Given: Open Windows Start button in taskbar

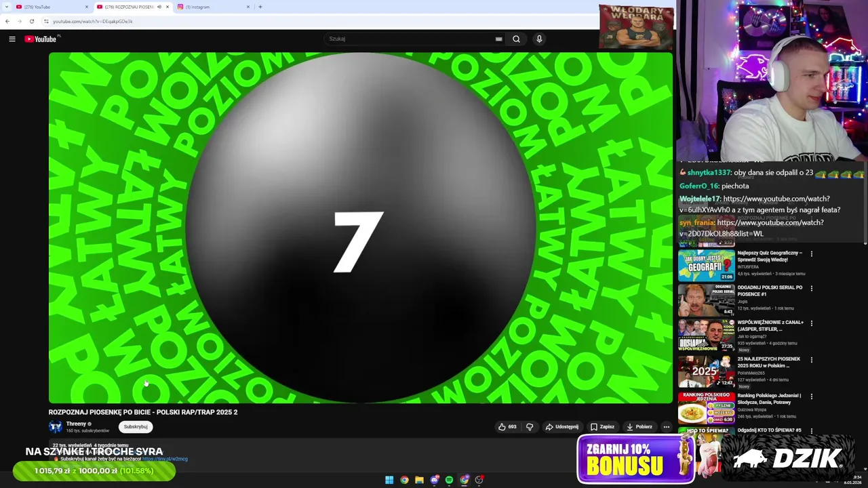Looking at the screenshot, I should [x=389, y=480].
